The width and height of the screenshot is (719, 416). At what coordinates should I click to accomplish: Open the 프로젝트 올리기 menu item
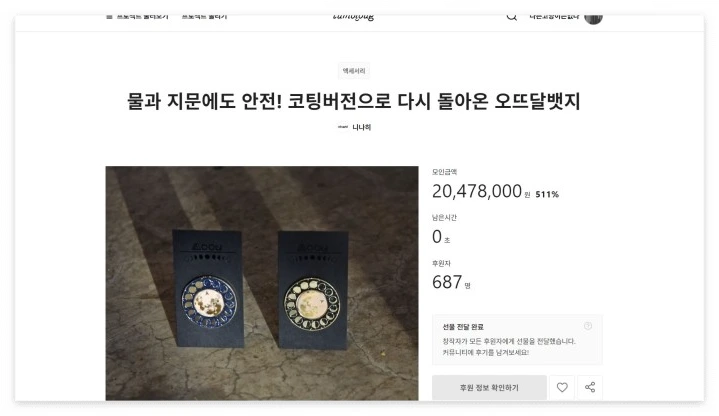(x=205, y=17)
